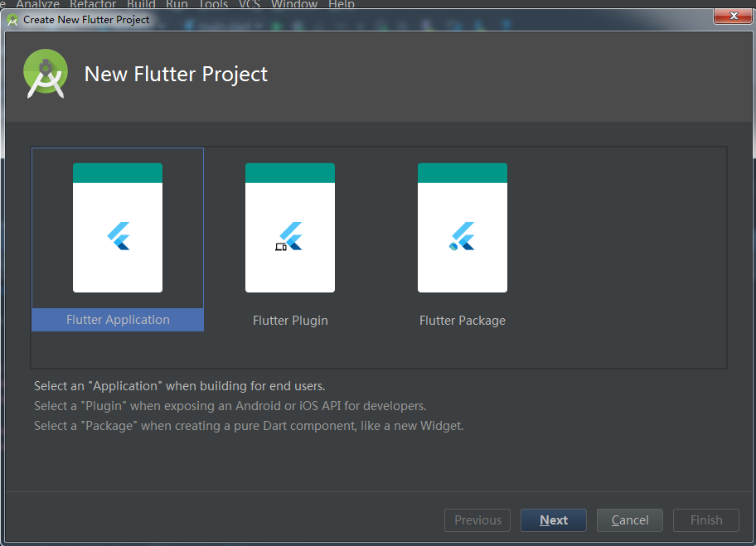Click the 'Select a "Package"' description line

click(x=249, y=426)
